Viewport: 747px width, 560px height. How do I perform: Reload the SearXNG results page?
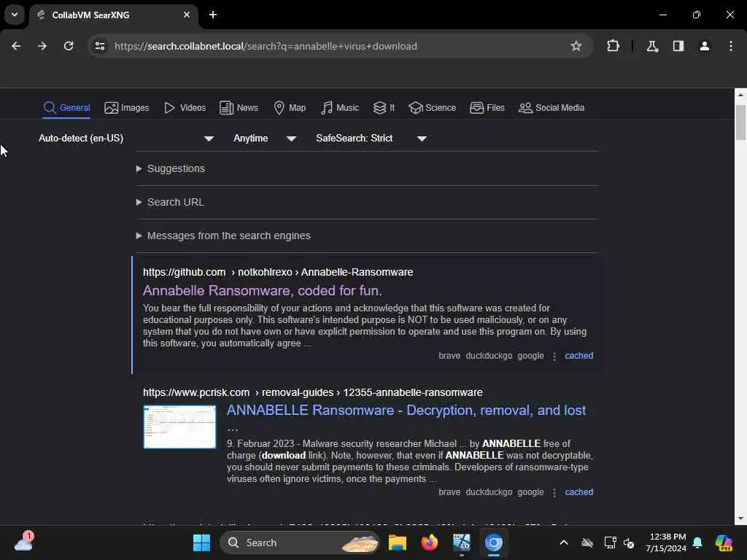[69, 46]
